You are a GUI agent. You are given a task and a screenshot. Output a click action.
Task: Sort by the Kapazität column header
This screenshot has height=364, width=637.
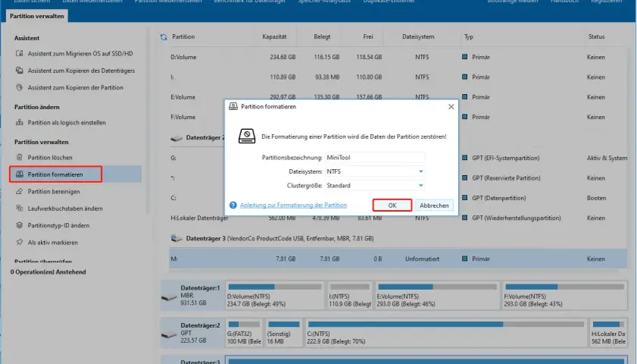[x=275, y=36]
